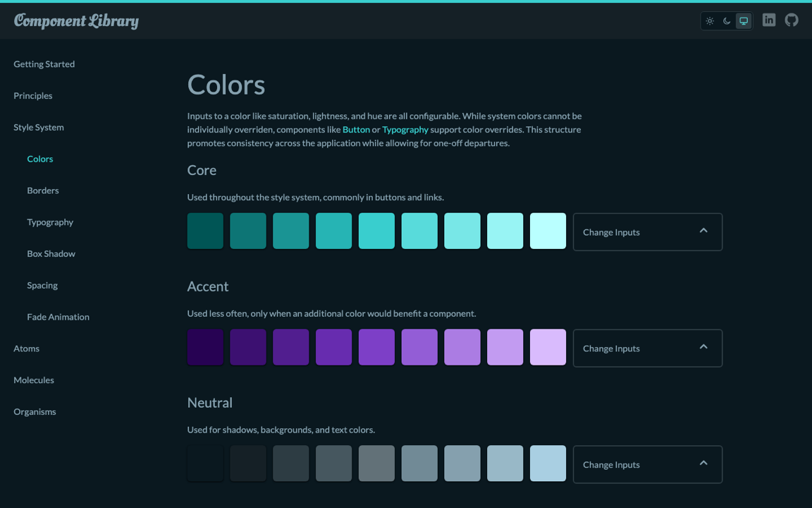This screenshot has height=508, width=812.
Task: Click the middle Accent purple swatch
Action: point(376,347)
